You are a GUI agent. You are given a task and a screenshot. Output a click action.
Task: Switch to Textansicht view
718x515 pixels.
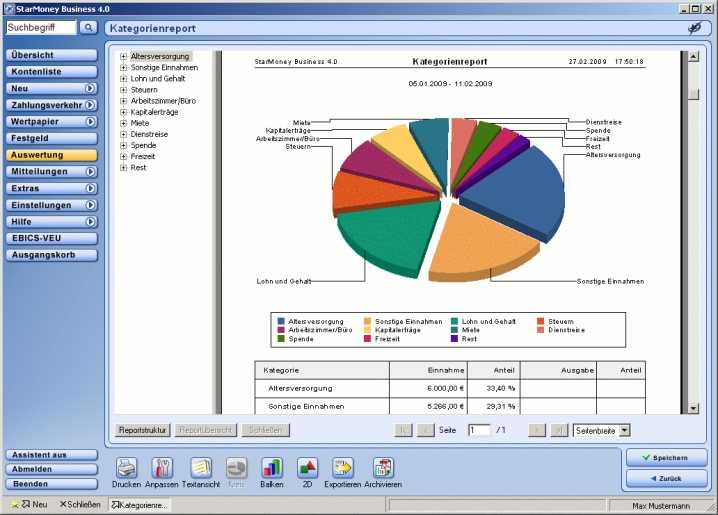[x=200, y=468]
